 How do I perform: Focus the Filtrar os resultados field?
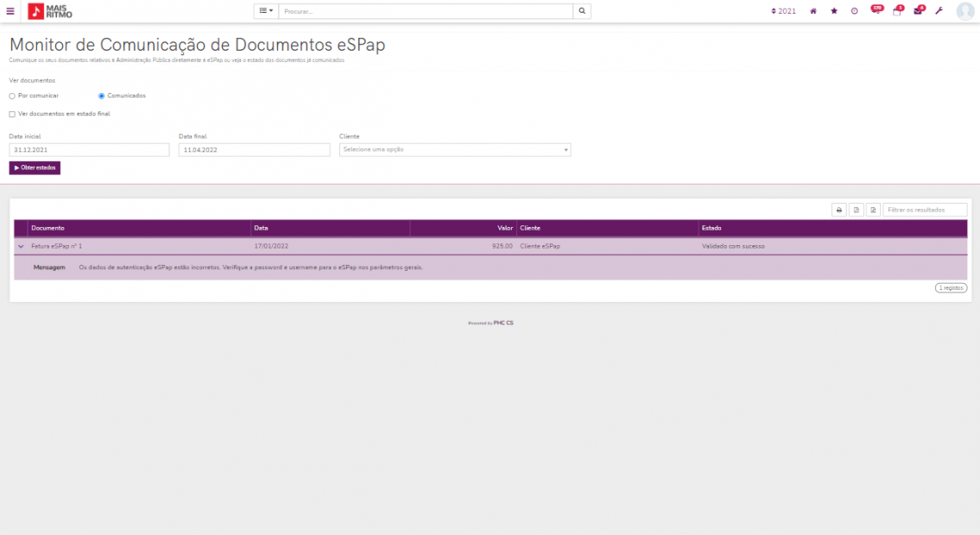(x=925, y=210)
